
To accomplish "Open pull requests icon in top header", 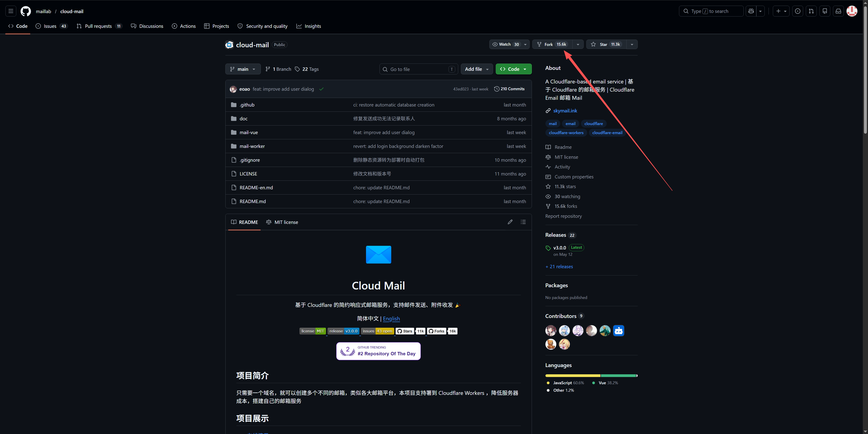I will (x=811, y=11).
